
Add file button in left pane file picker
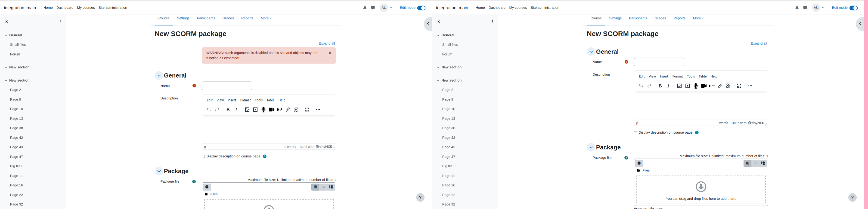[x=207, y=187]
